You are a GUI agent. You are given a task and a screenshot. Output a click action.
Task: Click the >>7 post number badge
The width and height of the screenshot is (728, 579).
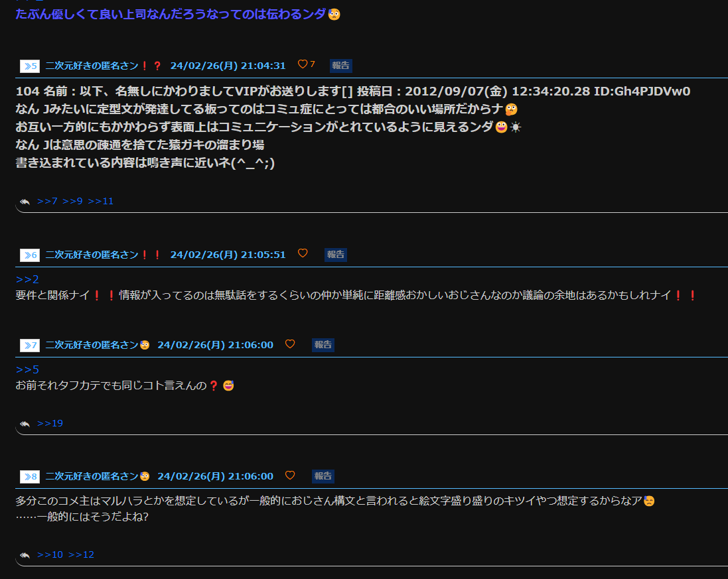click(x=30, y=345)
